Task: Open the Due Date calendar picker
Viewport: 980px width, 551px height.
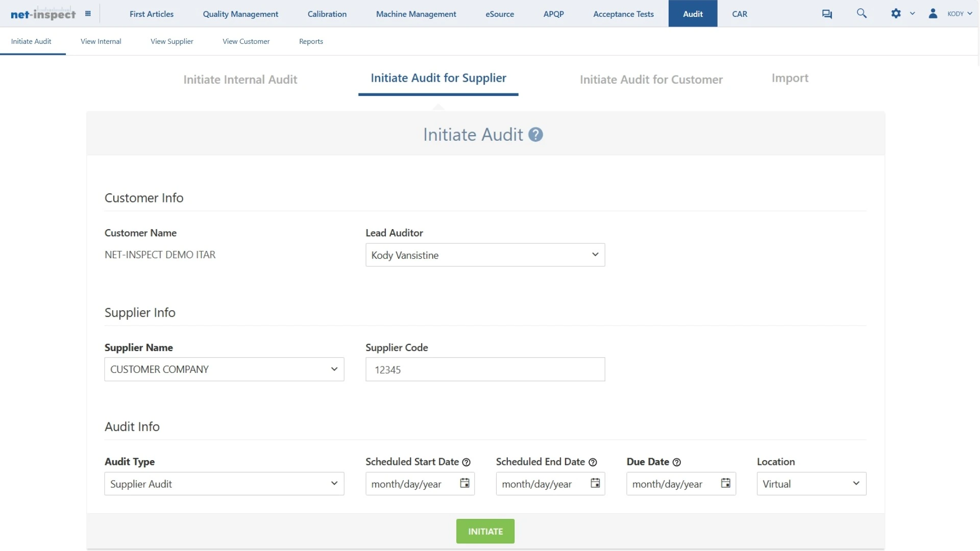Action: click(725, 483)
